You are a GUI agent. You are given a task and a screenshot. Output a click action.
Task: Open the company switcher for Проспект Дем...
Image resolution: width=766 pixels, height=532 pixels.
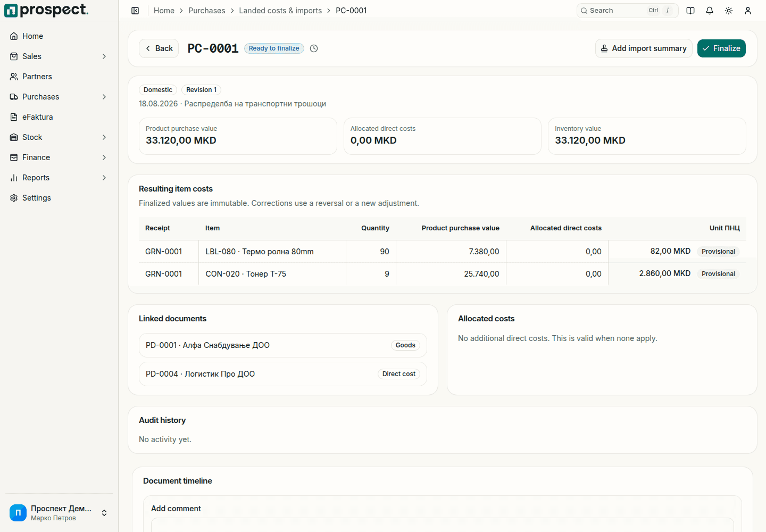(59, 513)
